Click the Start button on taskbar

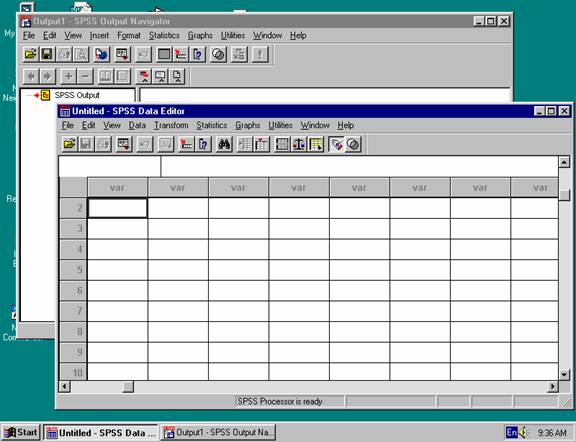click(x=21, y=432)
